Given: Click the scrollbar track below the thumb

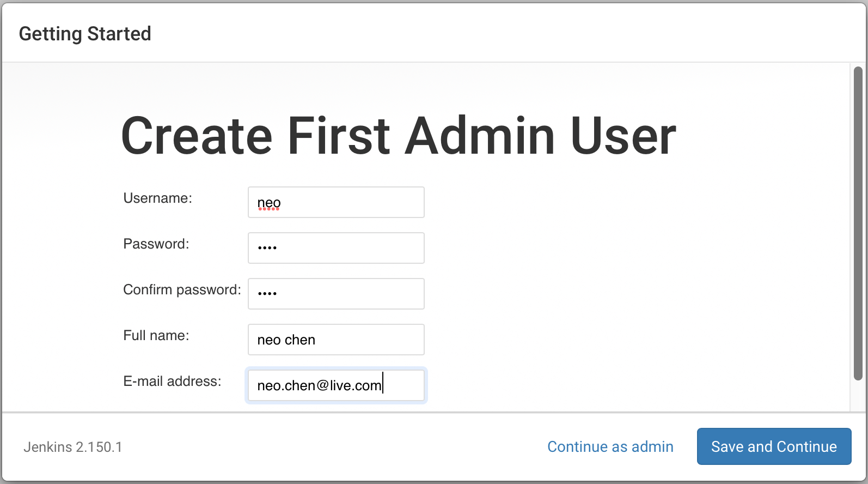Looking at the screenshot, I should click(858, 396).
